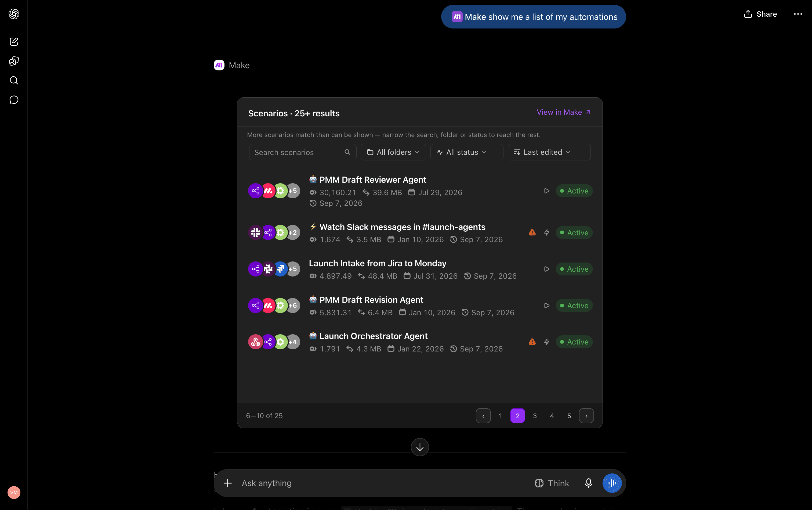Run PMM Draft Reviewer Agent with play icon
This screenshot has height=510, width=812.
tap(547, 191)
